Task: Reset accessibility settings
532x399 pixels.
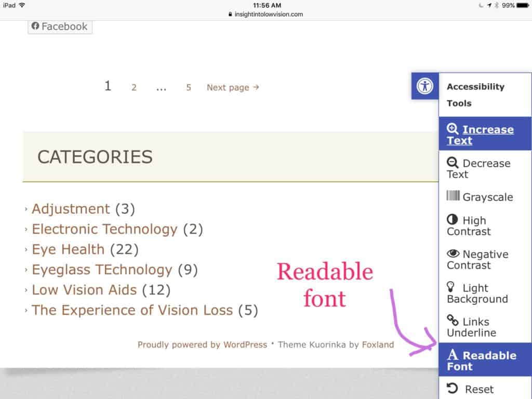Action: [470, 389]
